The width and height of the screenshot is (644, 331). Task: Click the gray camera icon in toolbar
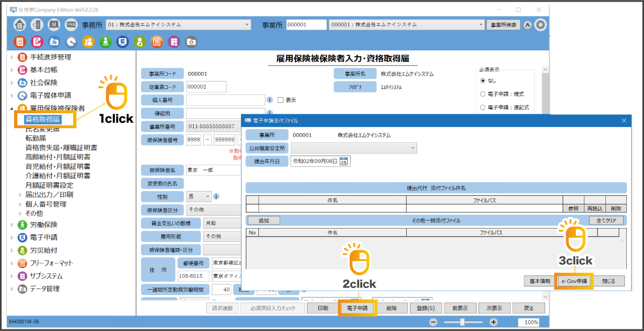[191, 42]
